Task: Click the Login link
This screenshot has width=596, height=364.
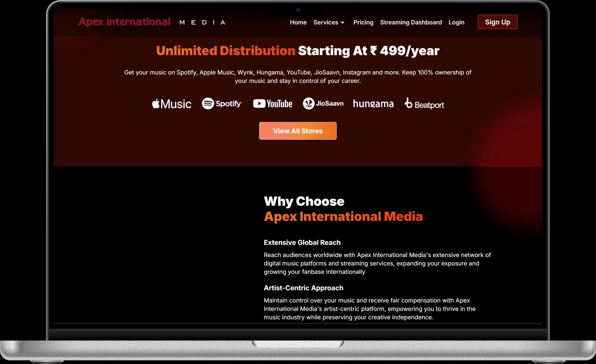Action: coord(456,22)
